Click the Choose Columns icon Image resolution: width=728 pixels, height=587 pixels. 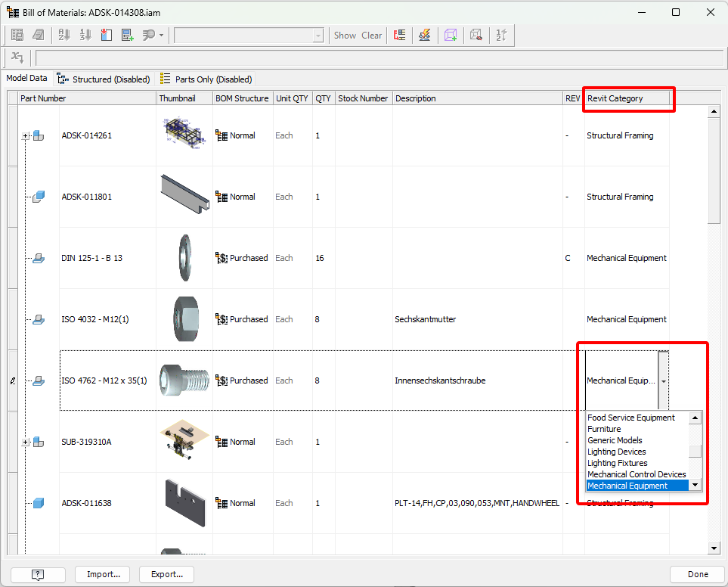[x=107, y=35]
